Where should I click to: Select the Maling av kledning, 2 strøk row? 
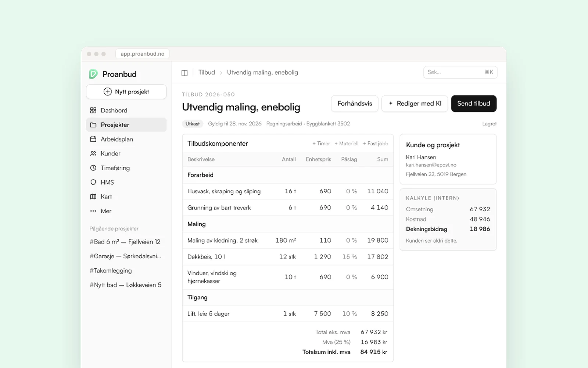pyautogui.click(x=288, y=240)
